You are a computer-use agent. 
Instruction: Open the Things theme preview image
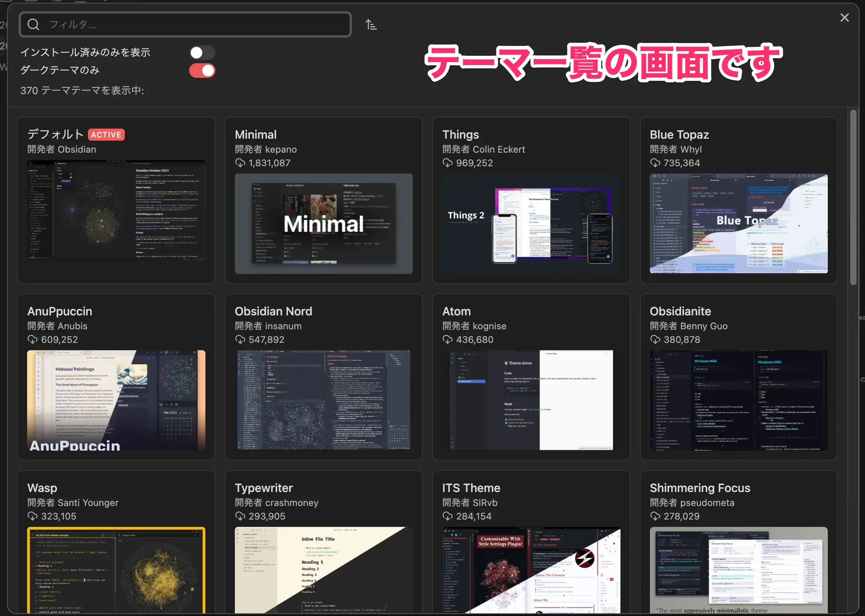pos(531,224)
